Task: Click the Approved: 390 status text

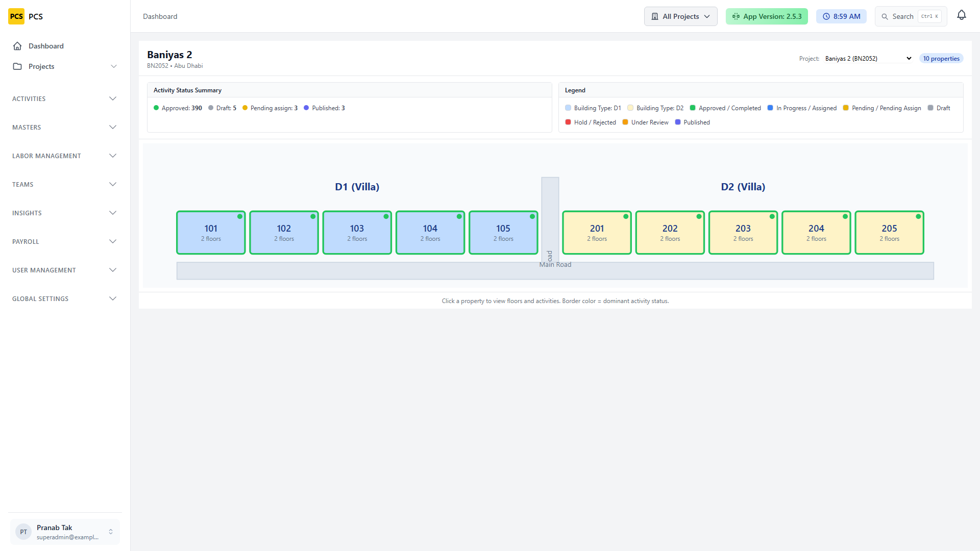Action: [182, 108]
